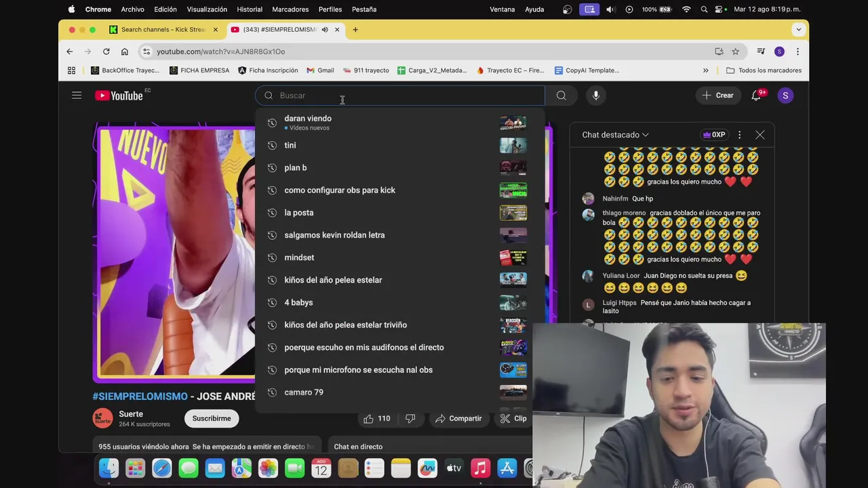Open site information icon in address bar
Viewport: 868px width, 488px height.
[146, 52]
